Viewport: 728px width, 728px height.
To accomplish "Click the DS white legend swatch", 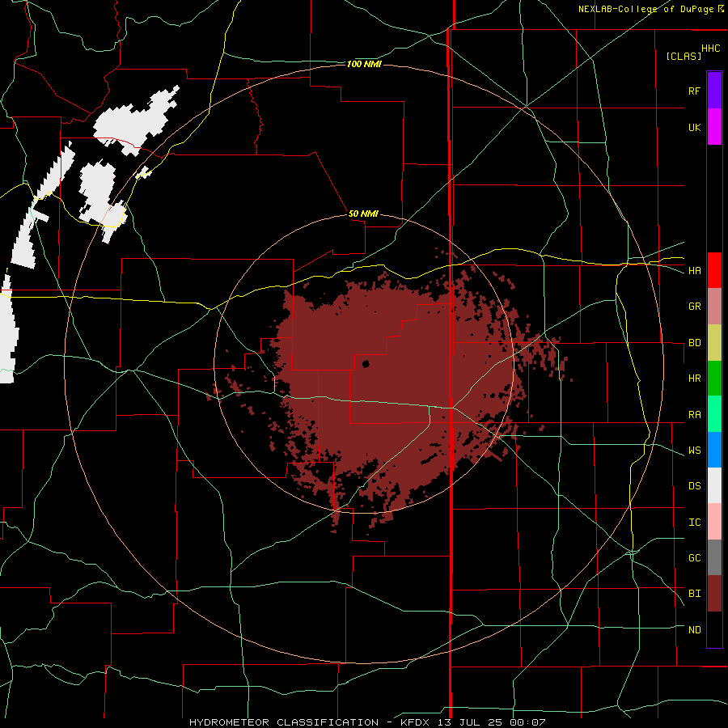I will pyautogui.click(x=714, y=485).
